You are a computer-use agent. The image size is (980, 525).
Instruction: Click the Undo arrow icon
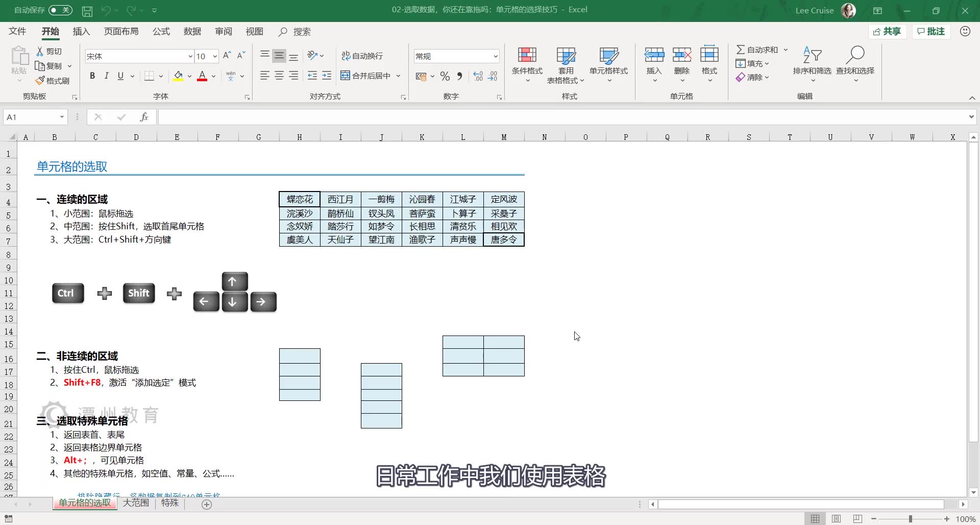click(x=106, y=10)
